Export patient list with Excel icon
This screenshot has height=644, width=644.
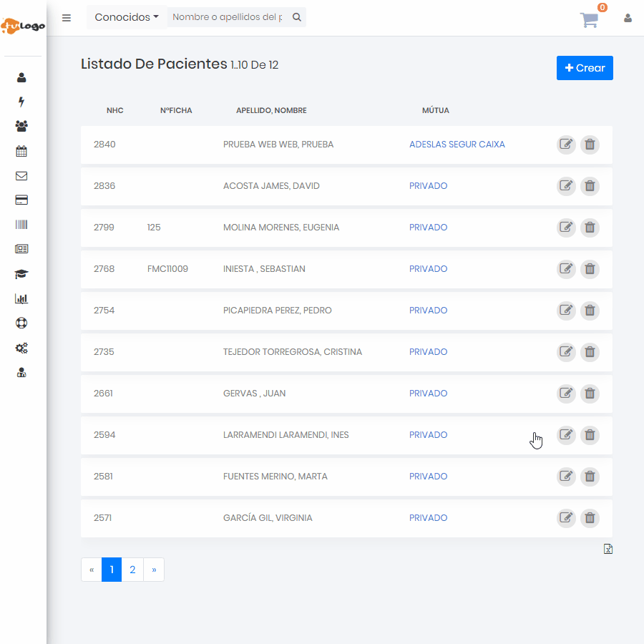[x=608, y=549]
